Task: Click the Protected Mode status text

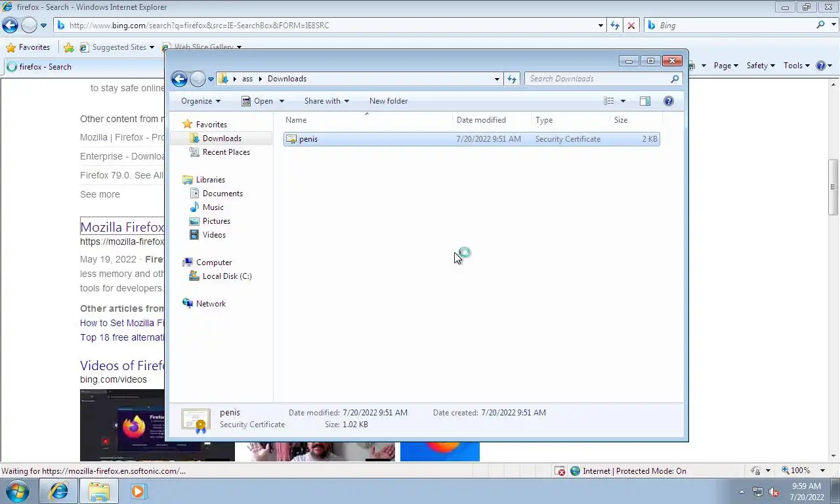Action: click(x=635, y=471)
